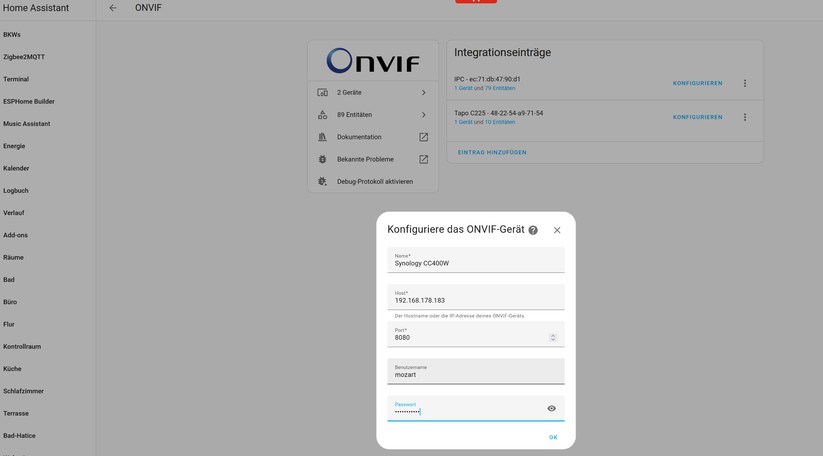
Task: Click the Bekannte Probleme bug icon
Action: point(322,159)
